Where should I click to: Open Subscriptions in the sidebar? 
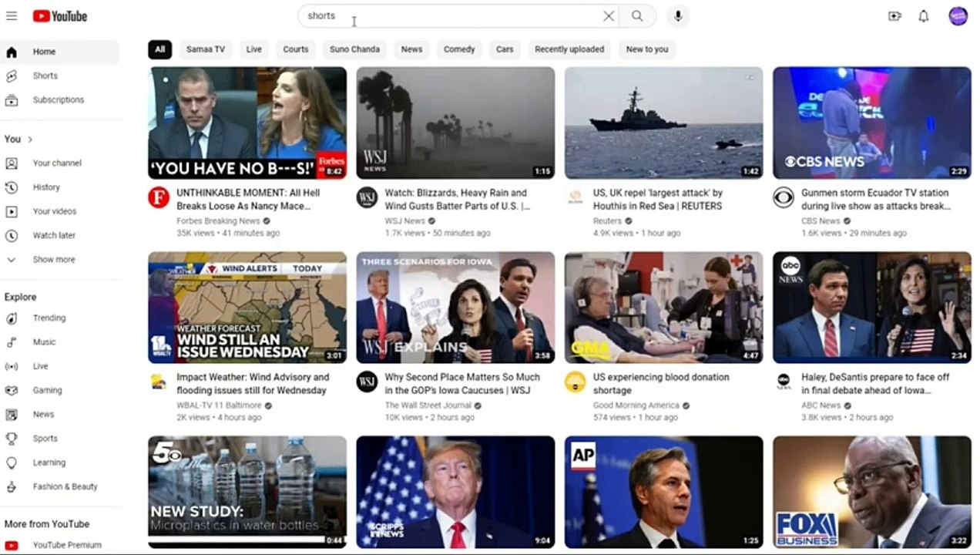[60, 99]
